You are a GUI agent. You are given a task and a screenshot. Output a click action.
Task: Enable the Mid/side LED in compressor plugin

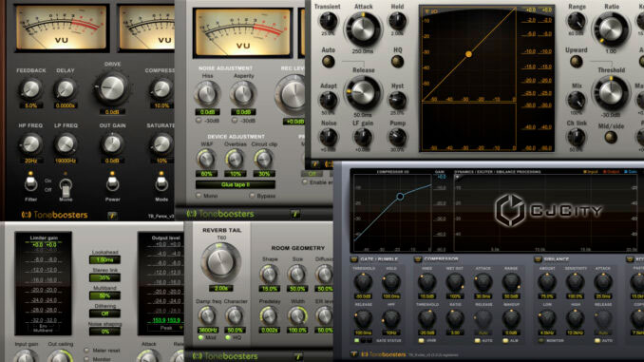(x=611, y=137)
